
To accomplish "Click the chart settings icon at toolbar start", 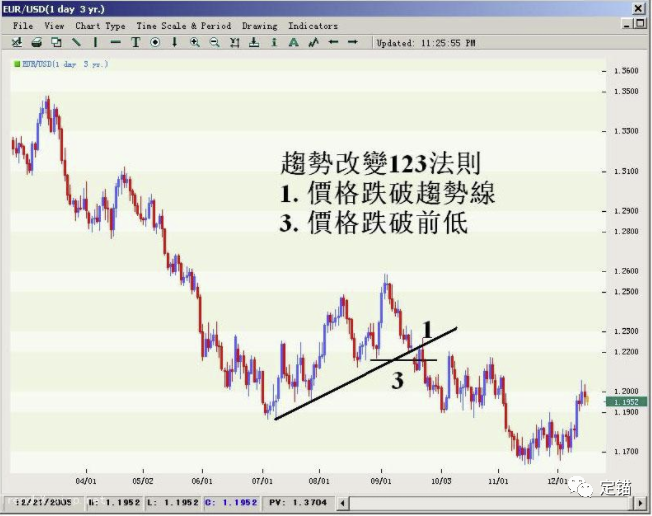I will tap(17, 42).
